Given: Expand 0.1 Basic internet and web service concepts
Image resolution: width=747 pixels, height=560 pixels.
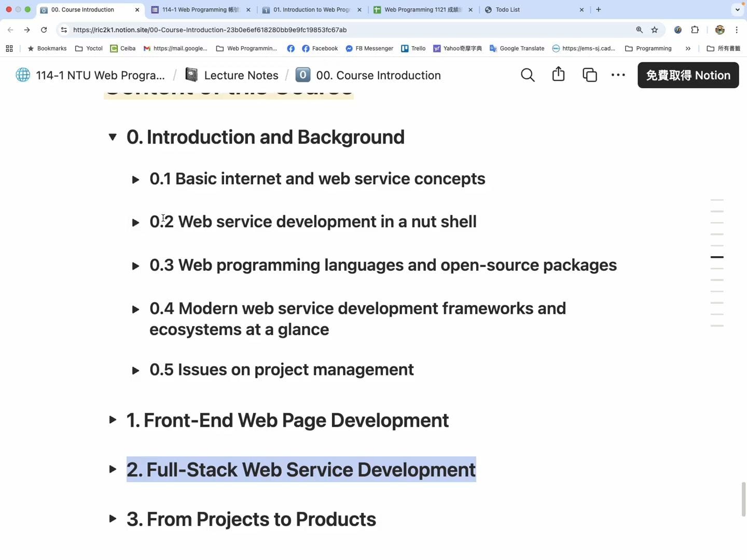Looking at the screenshot, I should tap(135, 180).
